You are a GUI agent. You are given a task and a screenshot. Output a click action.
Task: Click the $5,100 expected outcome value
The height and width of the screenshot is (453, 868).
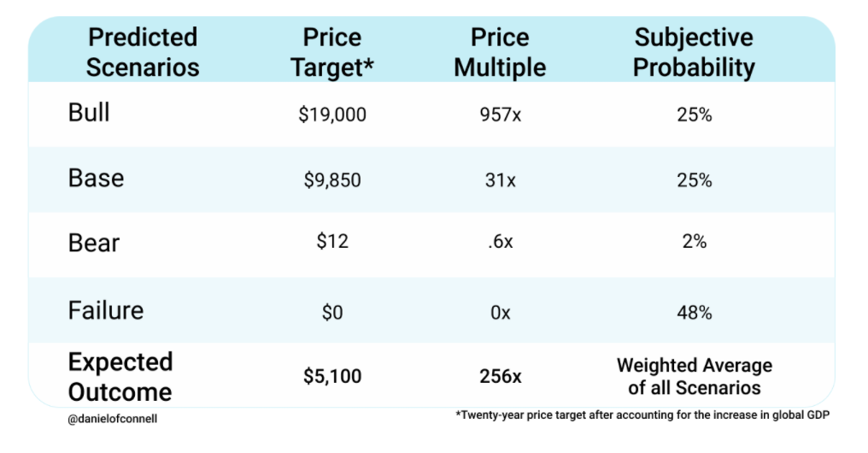click(x=332, y=374)
